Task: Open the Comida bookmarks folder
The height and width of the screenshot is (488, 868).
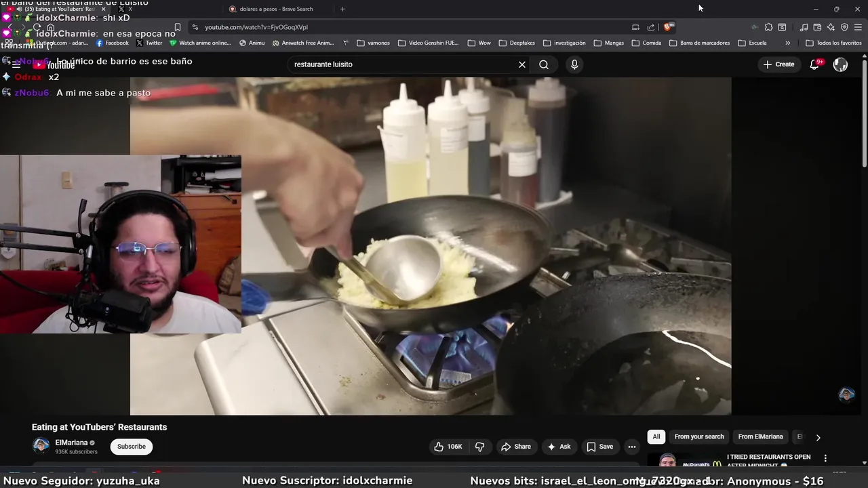Action: (x=646, y=43)
